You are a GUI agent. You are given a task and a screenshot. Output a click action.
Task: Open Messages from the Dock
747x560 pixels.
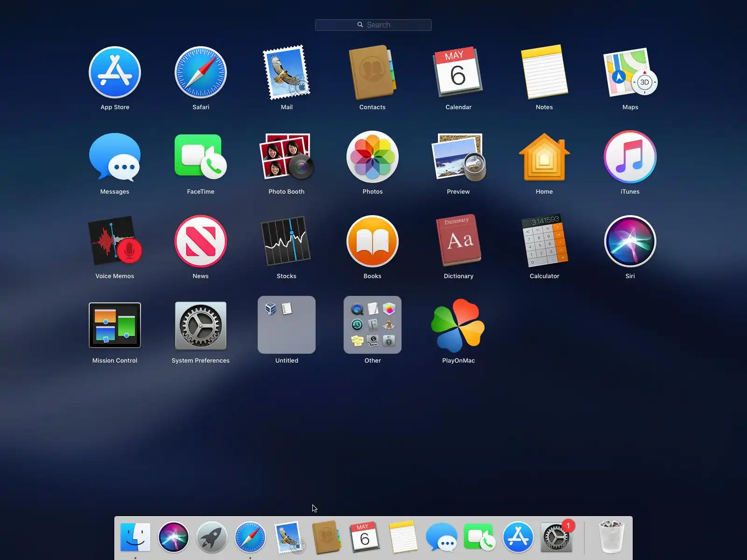click(442, 538)
